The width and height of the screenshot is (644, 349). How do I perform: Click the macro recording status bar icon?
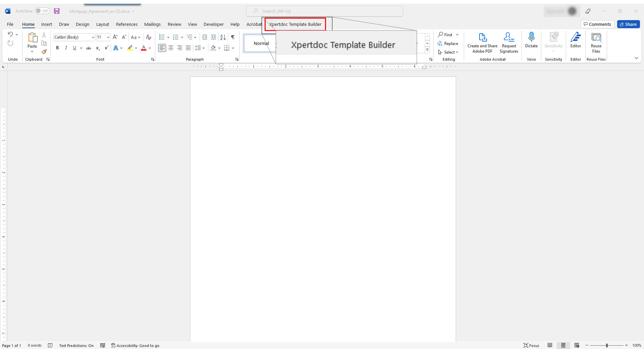coord(103,346)
